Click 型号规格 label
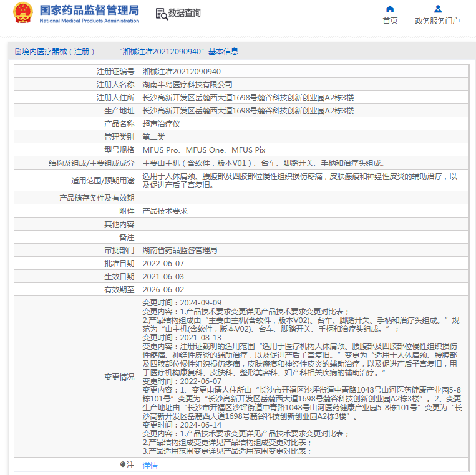Image resolution: width=476 pixels, height=475 pixels. pos(119,150)
